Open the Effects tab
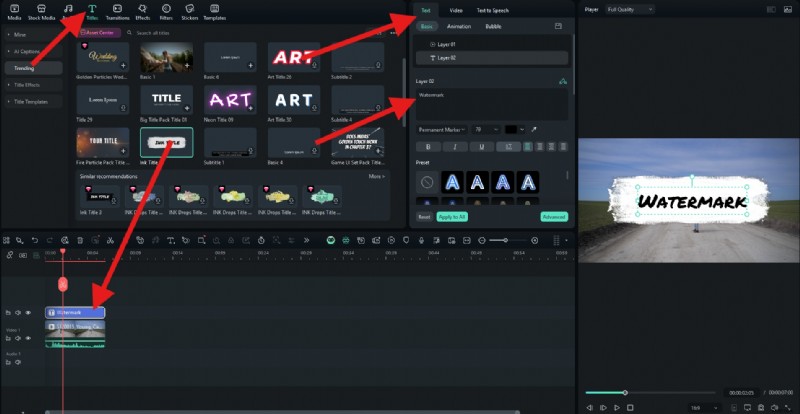The image size is (800, 414). tap(142, 12)
